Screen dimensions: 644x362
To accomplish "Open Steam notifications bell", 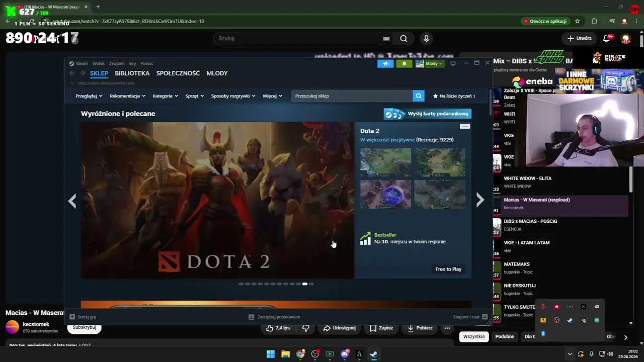I will (x=404, y=63).
